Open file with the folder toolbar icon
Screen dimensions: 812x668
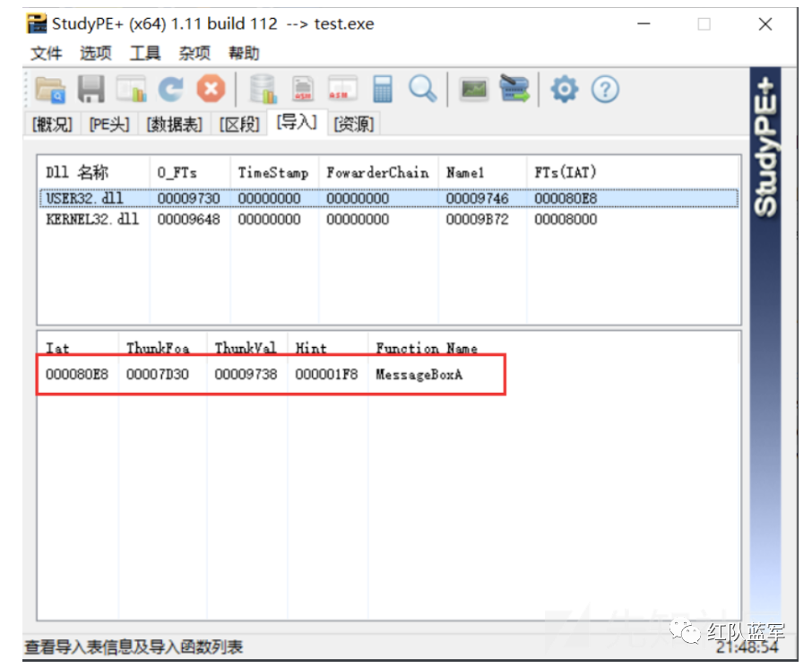point(50,89)
